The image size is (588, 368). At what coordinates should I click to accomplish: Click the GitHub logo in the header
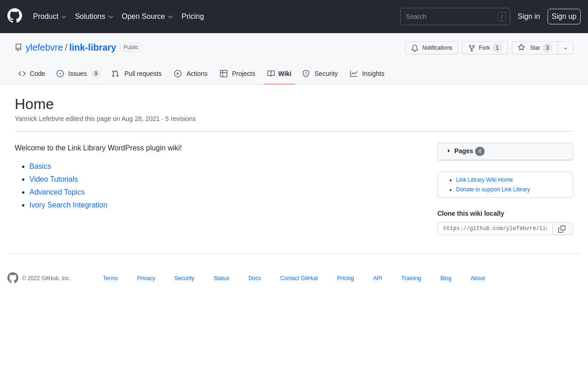pyautogui.click(x=15, y=16)
